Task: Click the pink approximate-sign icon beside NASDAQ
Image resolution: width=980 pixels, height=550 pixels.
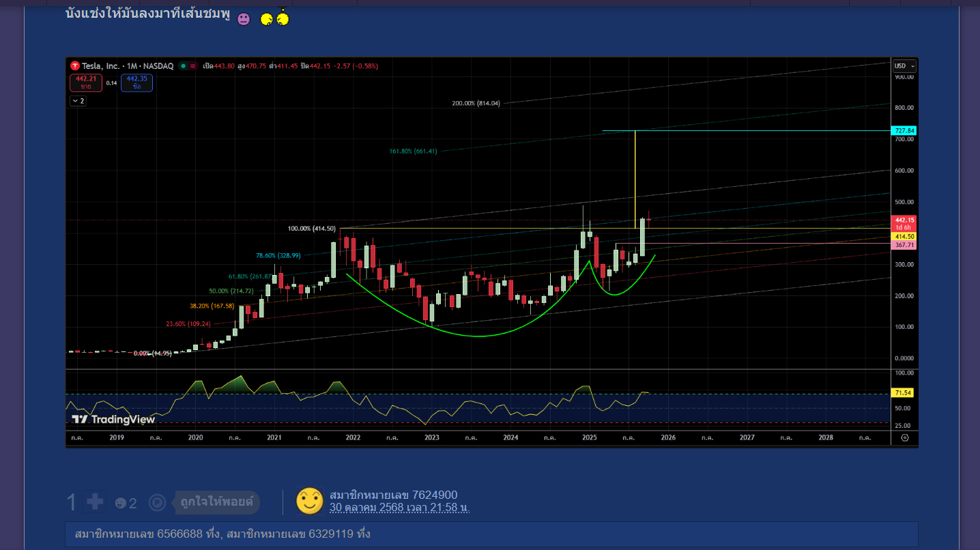Action: [193, 66]
